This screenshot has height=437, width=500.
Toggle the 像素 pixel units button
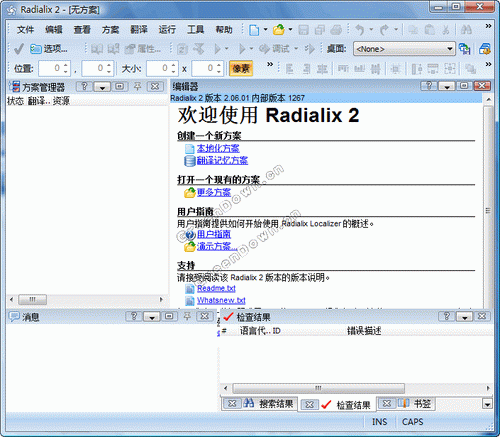241,69
